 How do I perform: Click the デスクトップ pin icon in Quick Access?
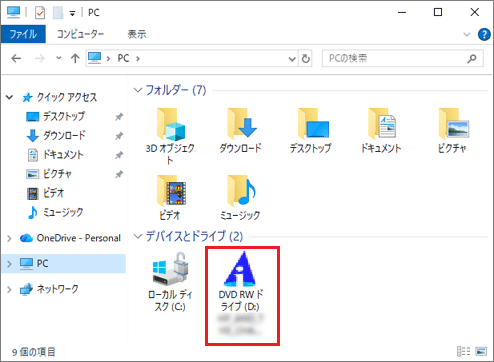(119, 117)
